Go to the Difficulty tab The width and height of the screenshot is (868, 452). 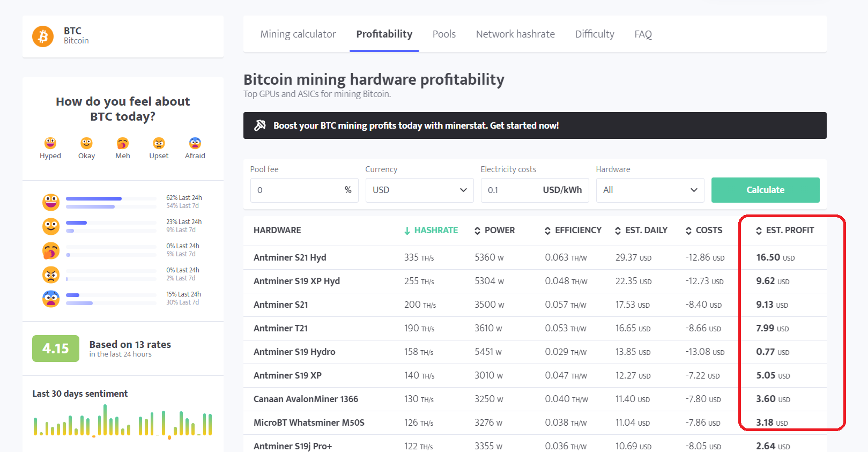point(595,34)
